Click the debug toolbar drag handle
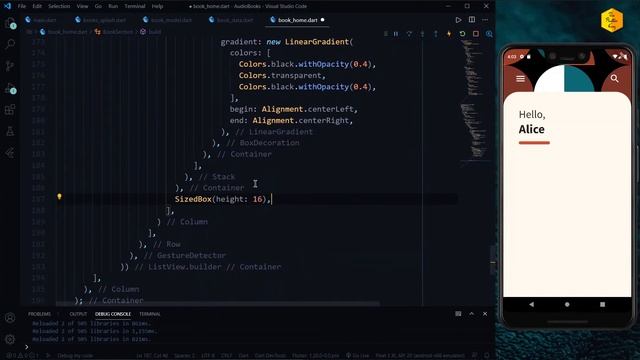Viewport: 640px width, 360px height. click(386, 34)
